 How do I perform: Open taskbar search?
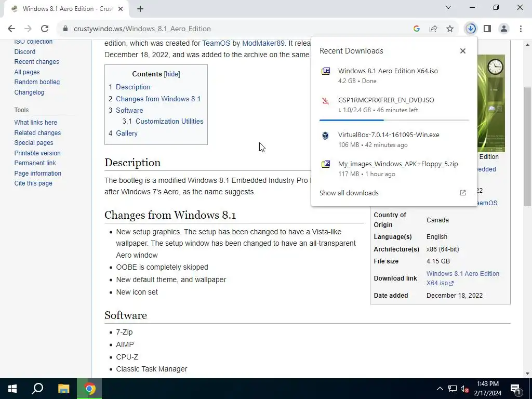click(x=37, y=389)
